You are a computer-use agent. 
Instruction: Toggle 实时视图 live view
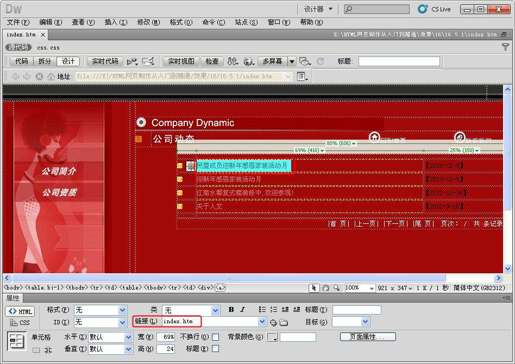[x=181, y=61]
